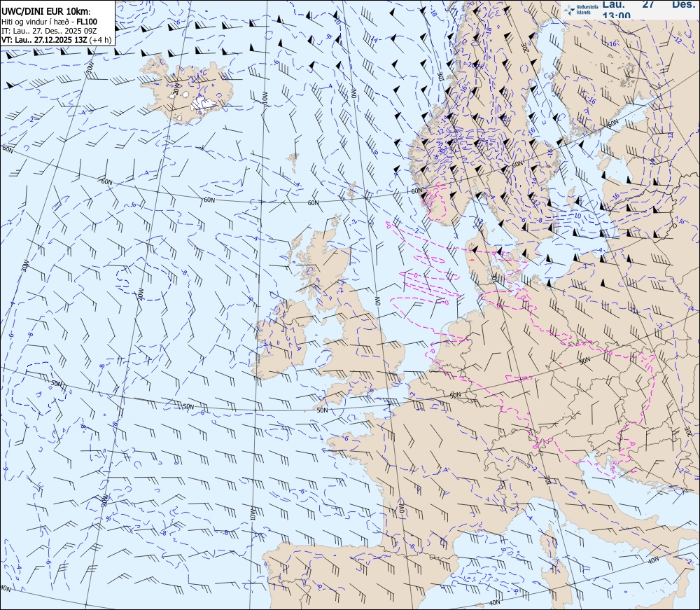700x610 pixels.
Task: Click the '20E' label near the Adriatic coast
Action: pos(689,431)
